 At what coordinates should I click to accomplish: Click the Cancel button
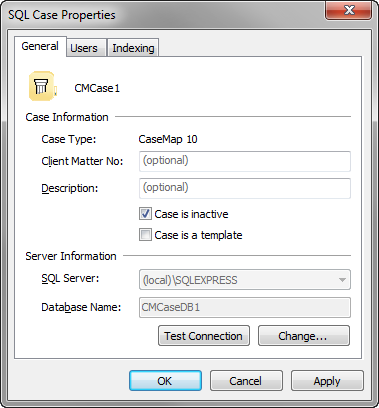246,381
